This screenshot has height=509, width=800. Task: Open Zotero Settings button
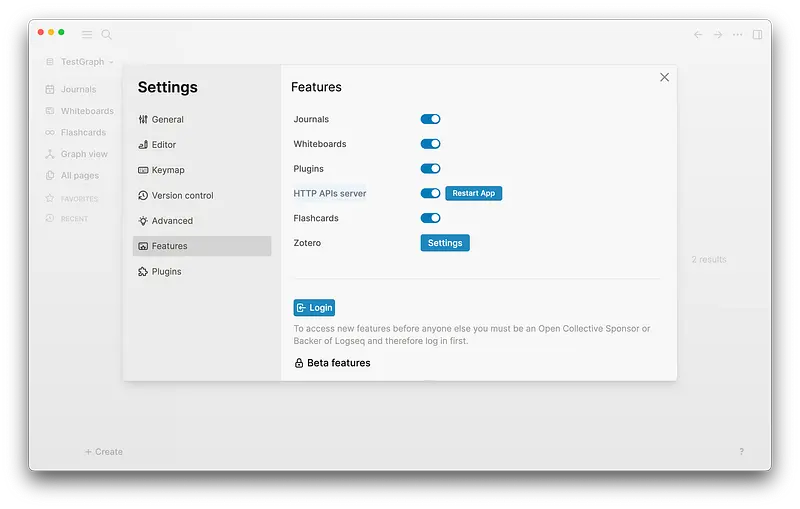(445, 243)
